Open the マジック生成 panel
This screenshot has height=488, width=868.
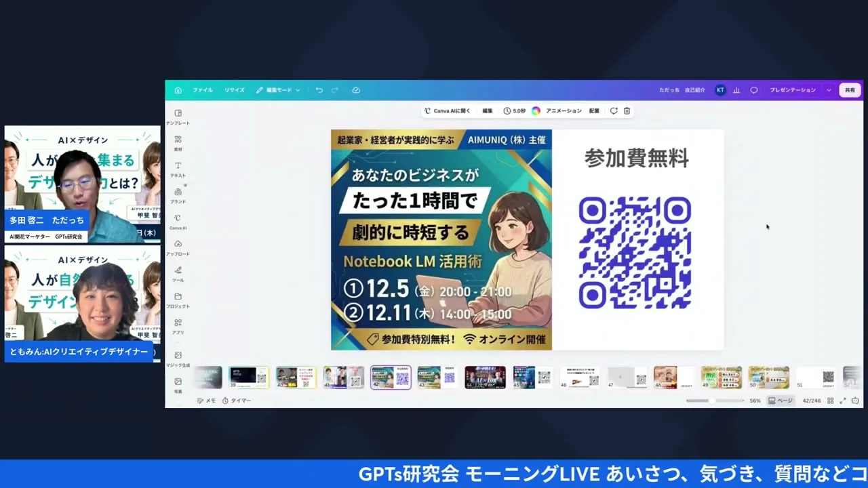point(178,359)
